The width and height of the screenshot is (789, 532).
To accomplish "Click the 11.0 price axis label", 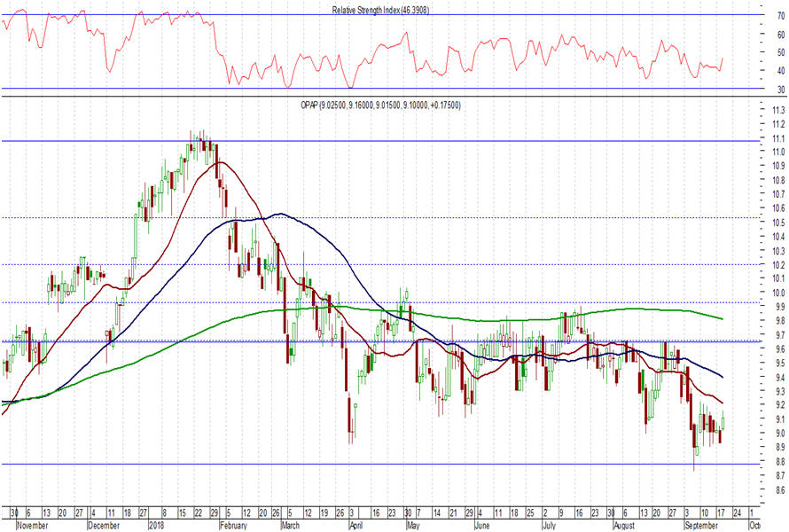I will [x=778, y=152].
